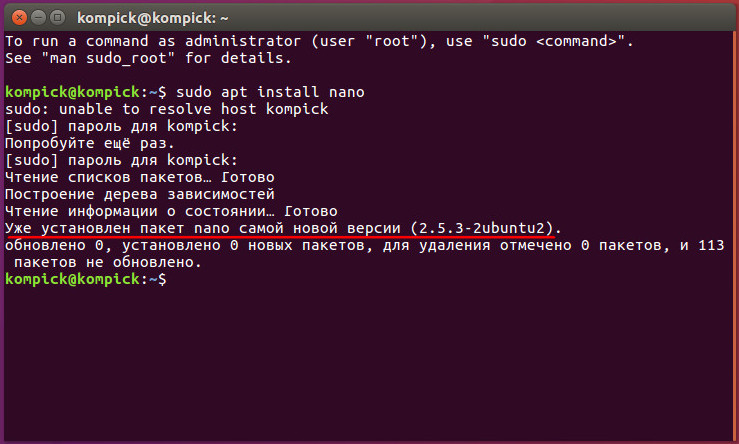Click the 'sudo apt install nano' command

click(270, 92)
